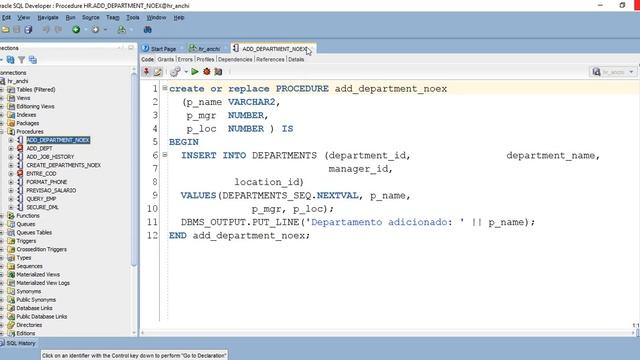Expand the ADD_DEPT procedure node

point(11,148)
